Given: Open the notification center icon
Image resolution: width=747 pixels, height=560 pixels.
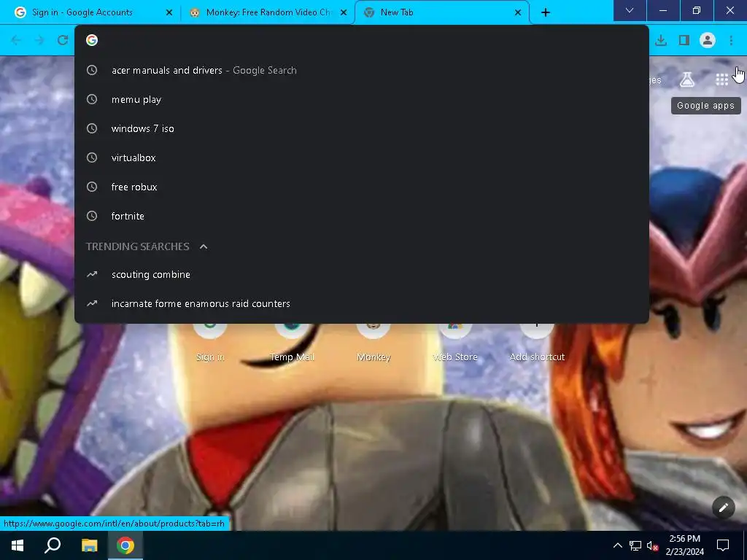Looking at the screenshot, I should pos(723,545).
